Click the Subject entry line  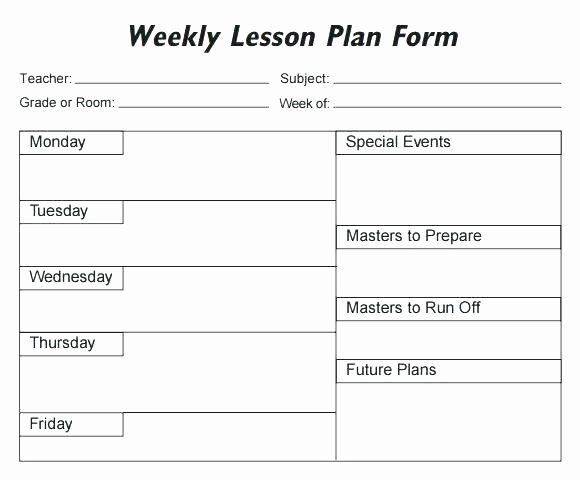pyautogui.click(x=447, y=83)
